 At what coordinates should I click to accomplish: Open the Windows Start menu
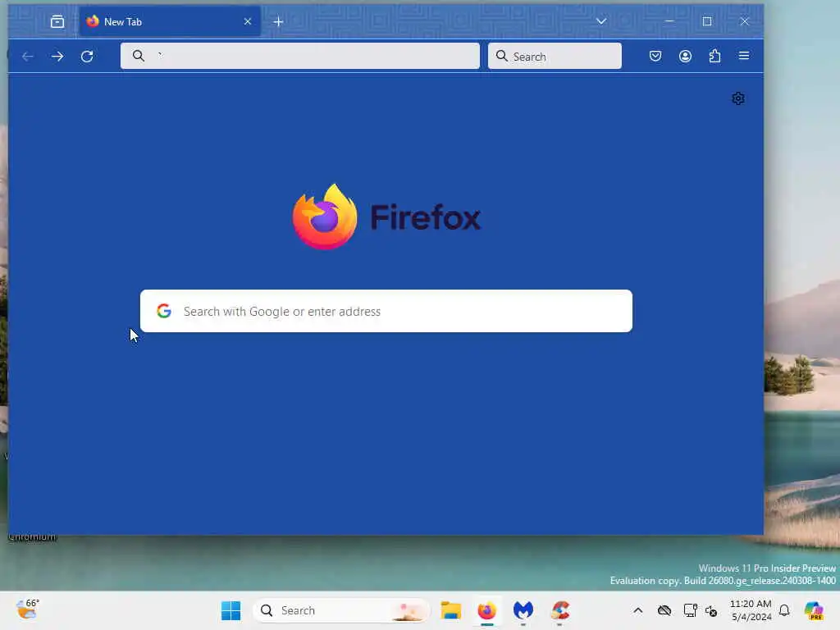pos(231,610)
